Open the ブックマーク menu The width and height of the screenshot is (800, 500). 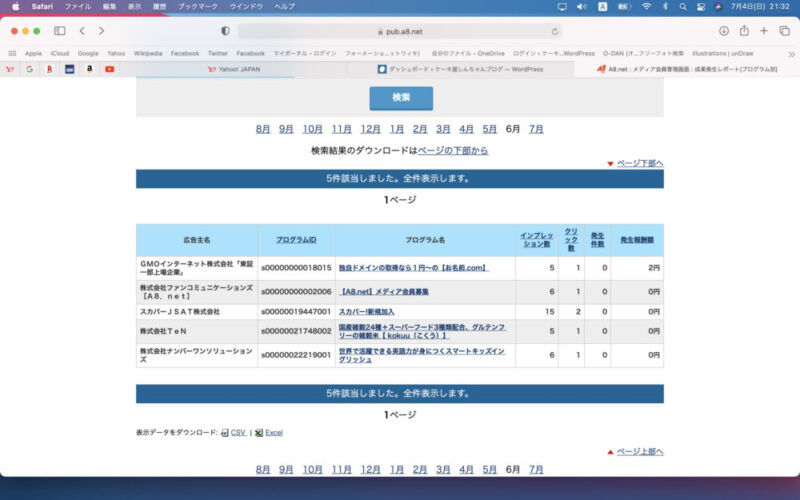pos(197,7)
